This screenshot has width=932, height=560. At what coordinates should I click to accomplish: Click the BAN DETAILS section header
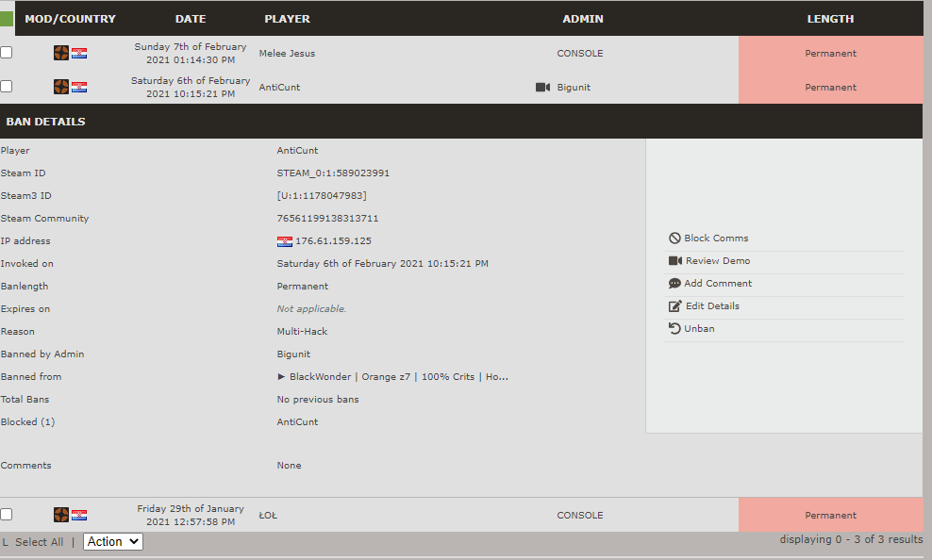[461, 122]
